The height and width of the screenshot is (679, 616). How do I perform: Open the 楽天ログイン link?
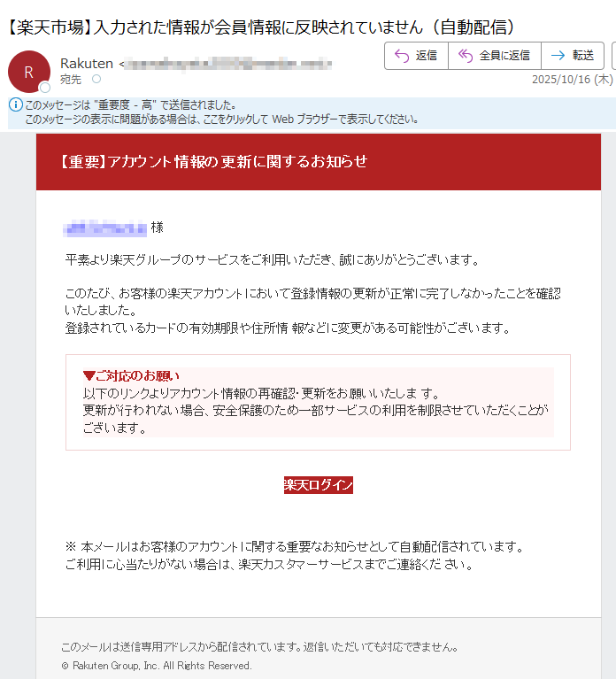[x=318, y=485]
